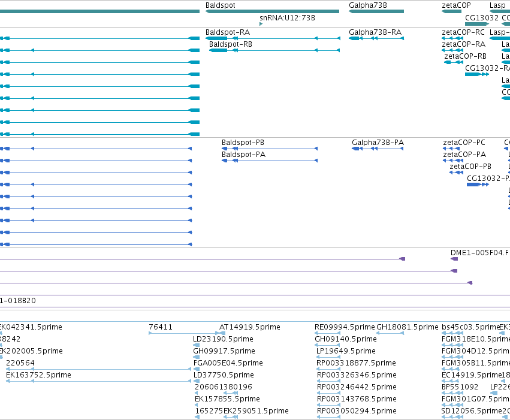Click the EK042341.5prime EST label
The image size is (510, 420).
31,327
